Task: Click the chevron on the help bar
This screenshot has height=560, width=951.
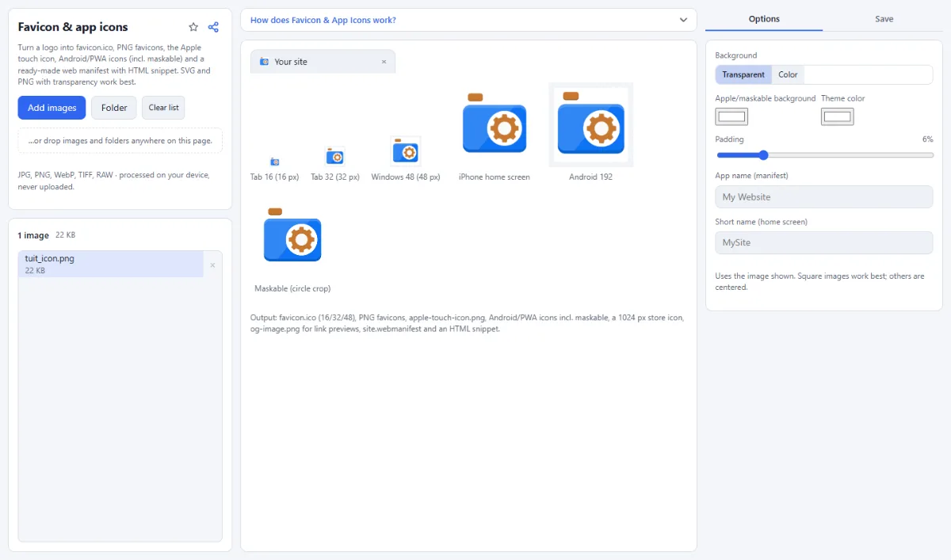Action: pos(684,20)
